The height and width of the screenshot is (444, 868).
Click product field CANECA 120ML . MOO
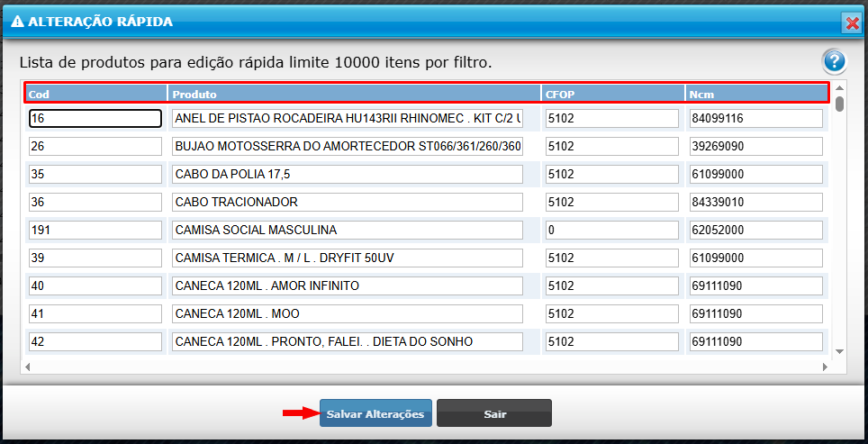pos(348,314)
